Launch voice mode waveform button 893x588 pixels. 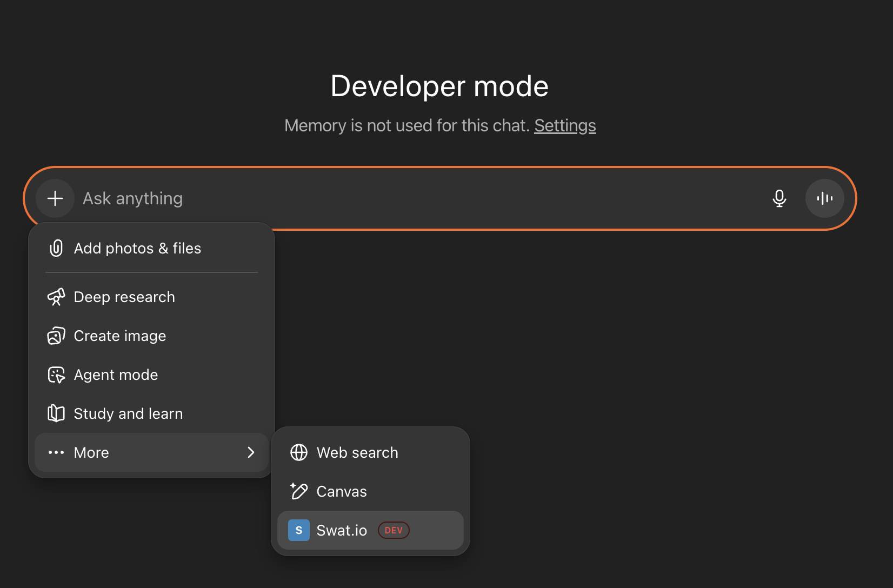tap(824, 198)
